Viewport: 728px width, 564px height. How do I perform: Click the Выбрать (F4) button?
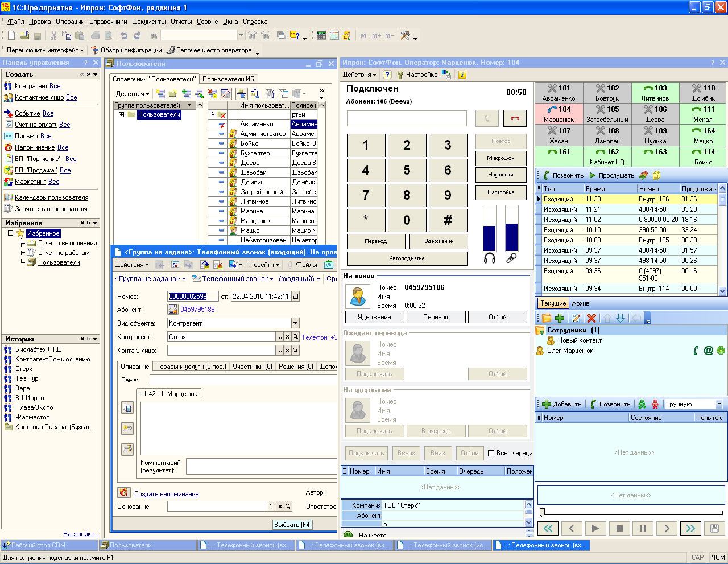tap(293, 525)
